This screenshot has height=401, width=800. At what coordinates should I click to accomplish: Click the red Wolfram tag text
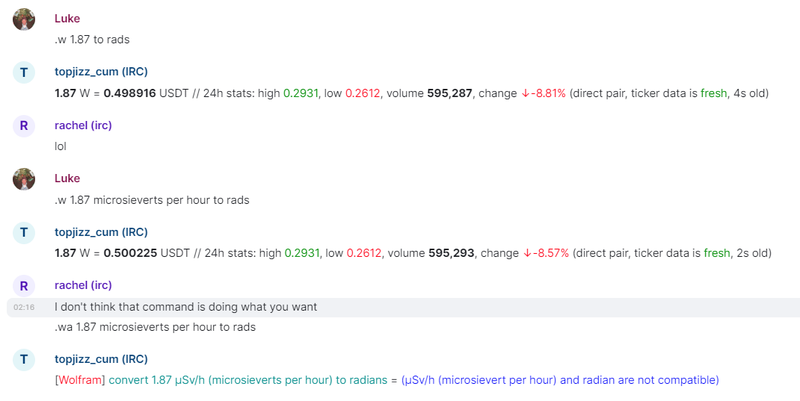coord(79,380)
